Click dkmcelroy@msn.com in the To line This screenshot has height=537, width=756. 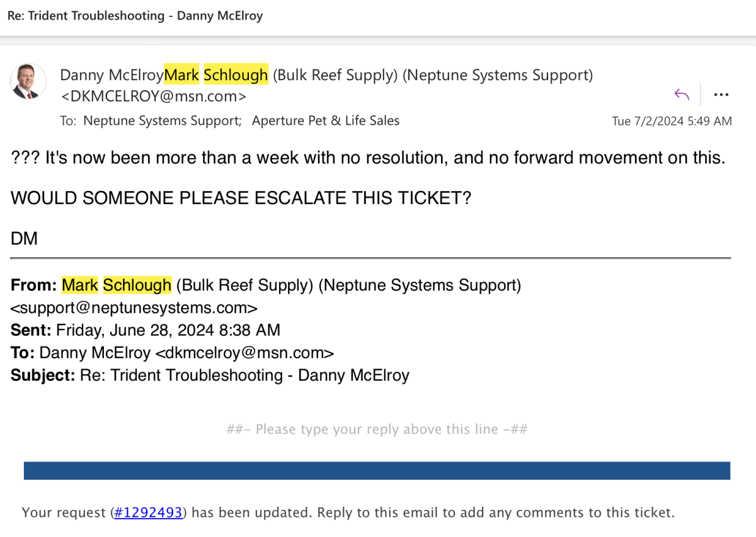pyautogui.click(x=244, y=353)
